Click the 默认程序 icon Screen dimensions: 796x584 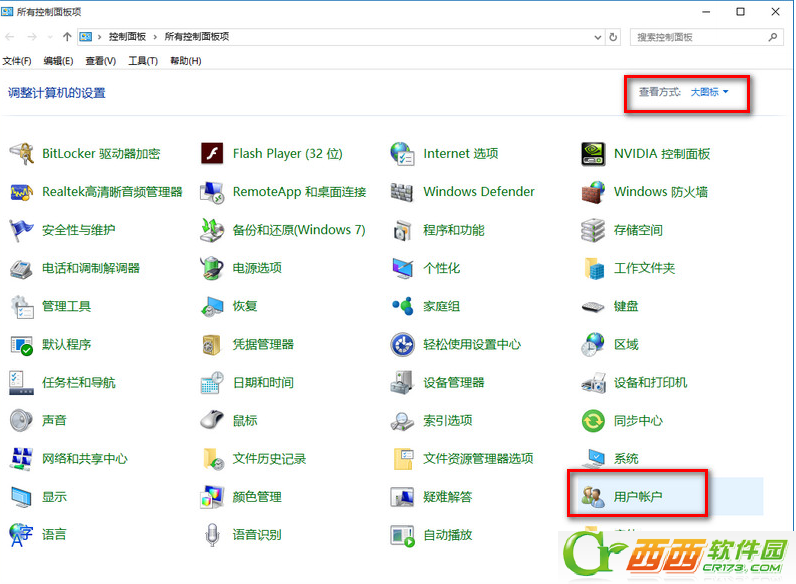21,345
